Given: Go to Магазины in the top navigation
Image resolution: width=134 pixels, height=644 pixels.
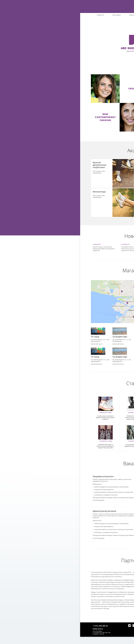Looking at the screenshot, I should click(116, 15).
